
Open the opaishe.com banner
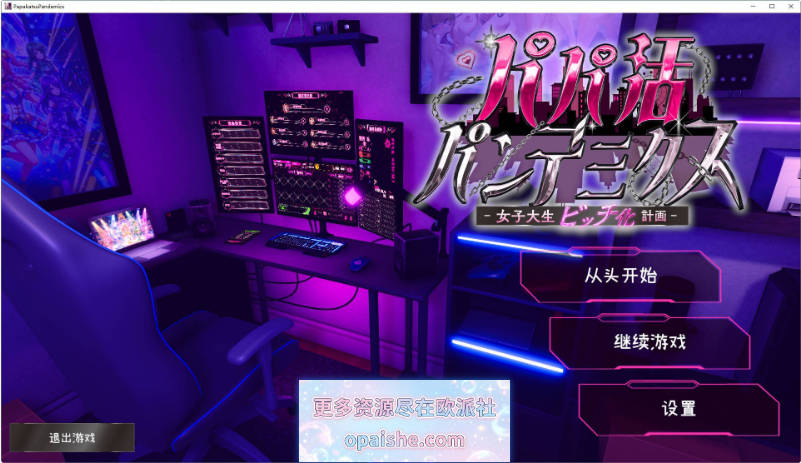[x=404, y=421]
